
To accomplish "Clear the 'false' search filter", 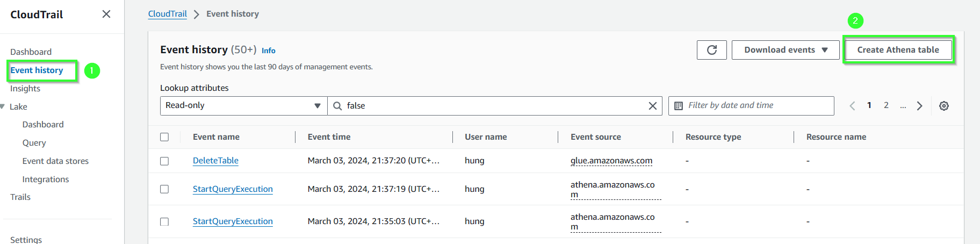I will [x=653, y=106].
